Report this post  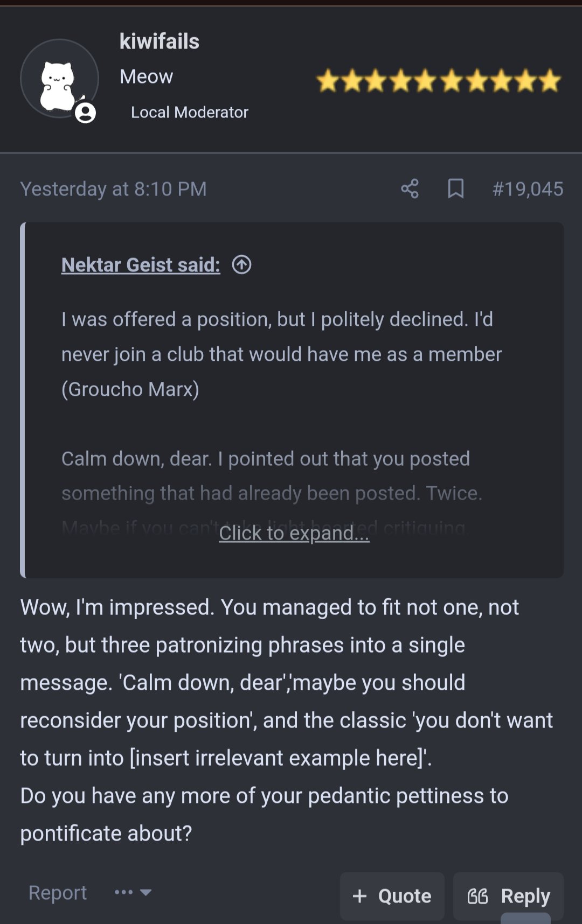58,892
